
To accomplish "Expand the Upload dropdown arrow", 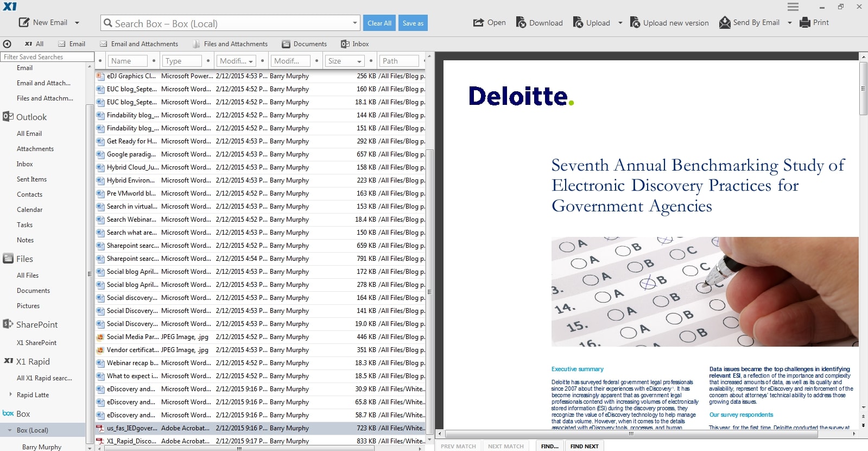I will tap(620, 23).
